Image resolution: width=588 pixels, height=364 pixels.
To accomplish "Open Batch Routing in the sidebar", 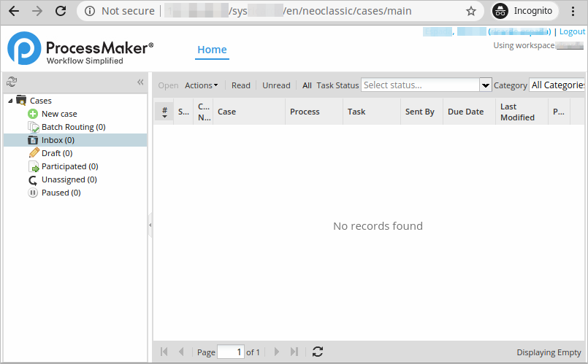I will [x=72, y=127].
